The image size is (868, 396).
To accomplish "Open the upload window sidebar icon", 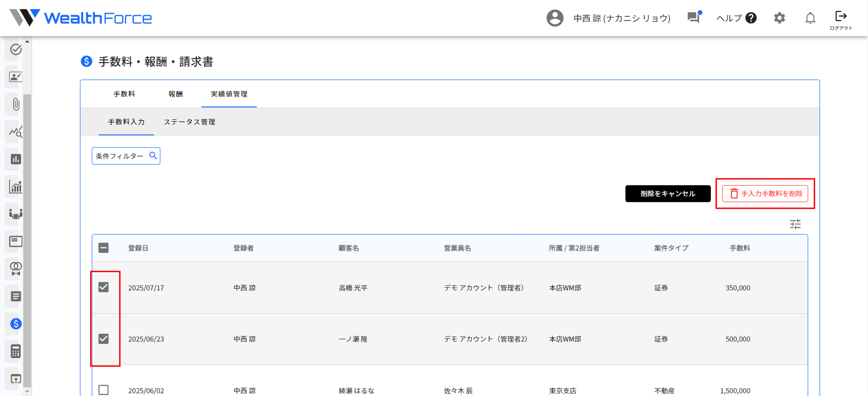I will tap(16, 378).
